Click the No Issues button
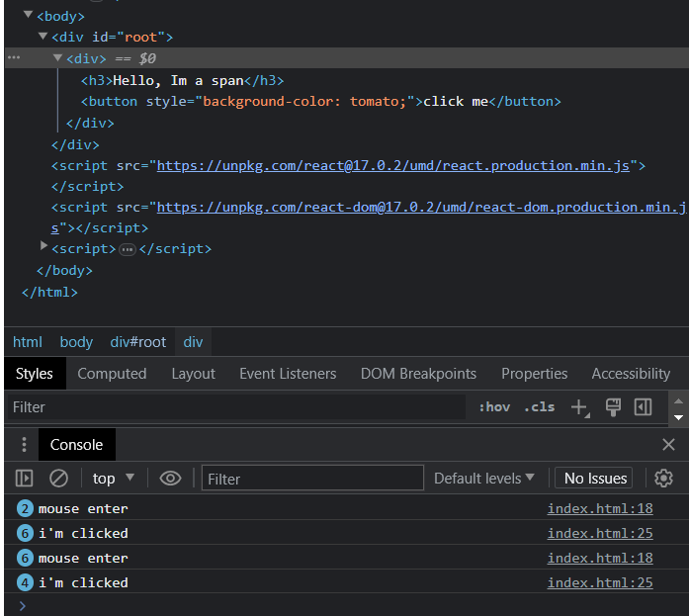Image resolution: width=689 pixels, height=616 pixels. point(594,478)
